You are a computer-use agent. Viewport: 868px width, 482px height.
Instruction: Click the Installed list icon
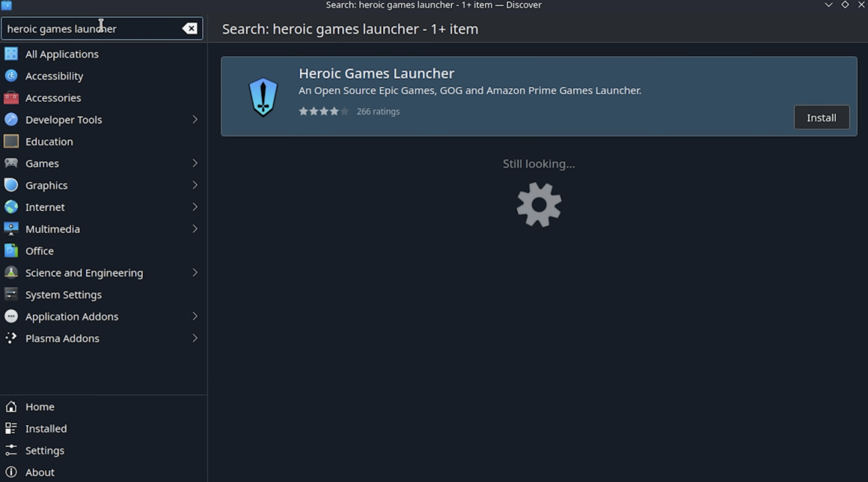(11, 428)
